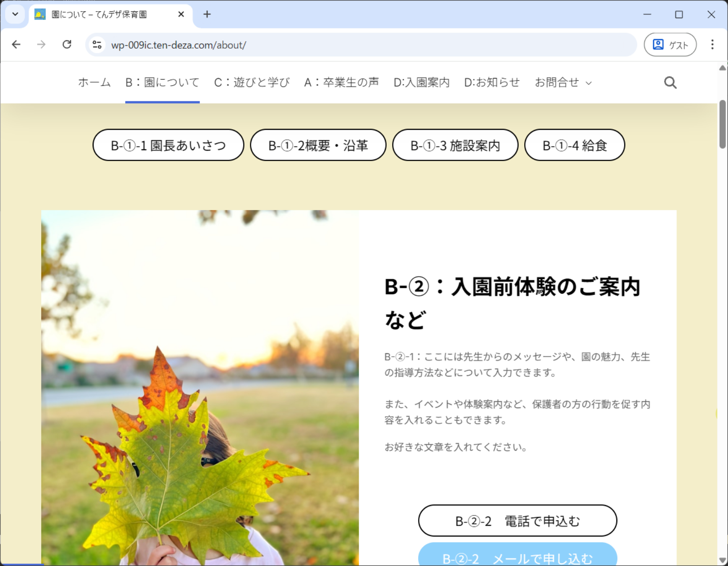This screenshot has width=728, height=566.
Task: Click the B-①-1 園長あいさつ button
Action: [168, 145]
